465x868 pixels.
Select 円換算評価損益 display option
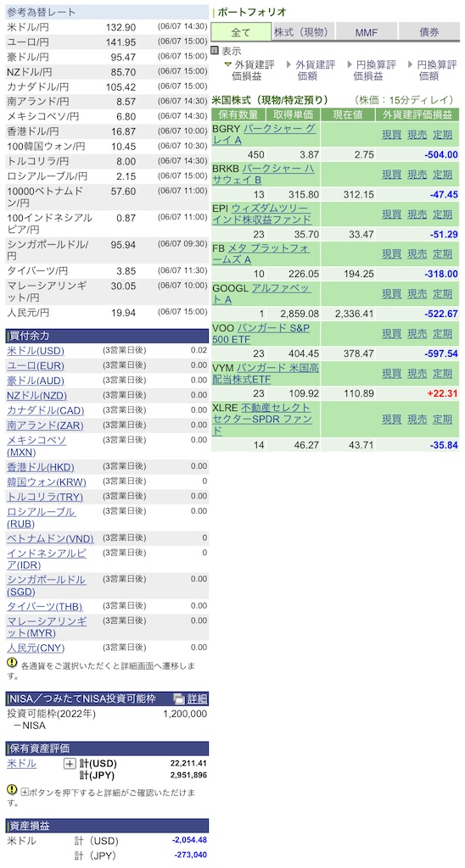[372, 70]
